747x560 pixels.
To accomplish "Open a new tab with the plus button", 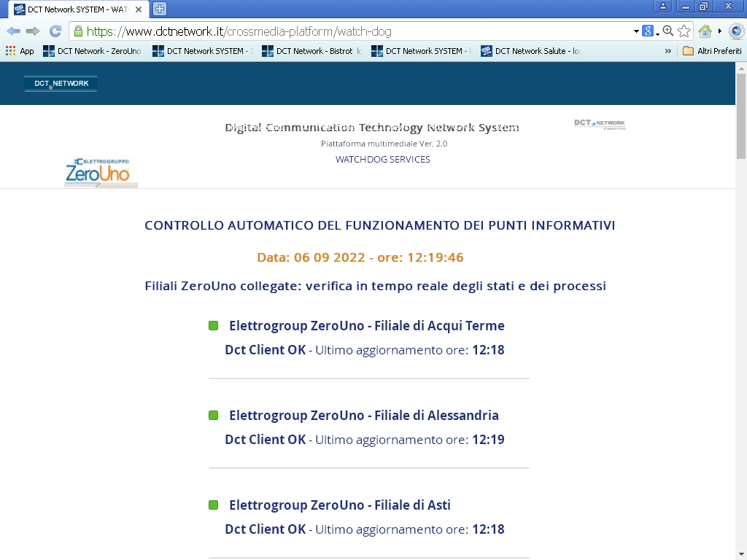I will (160, 9).
